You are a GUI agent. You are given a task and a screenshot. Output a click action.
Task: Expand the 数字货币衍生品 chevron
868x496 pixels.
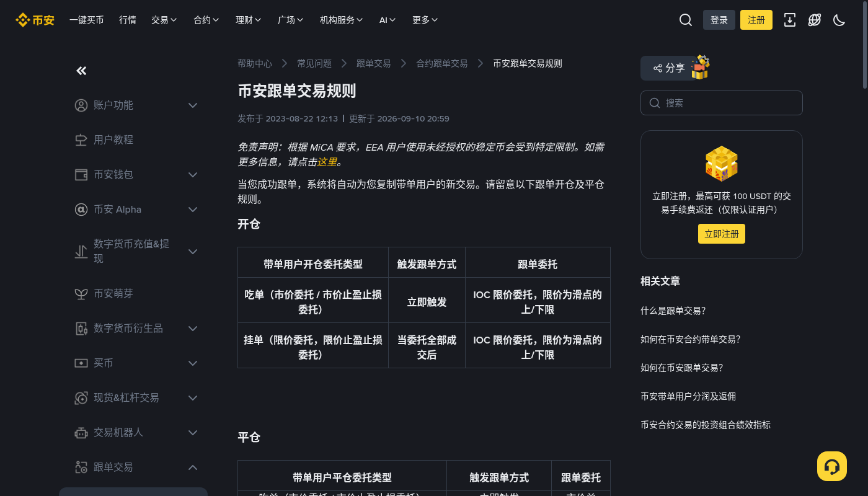coord(193,329)
